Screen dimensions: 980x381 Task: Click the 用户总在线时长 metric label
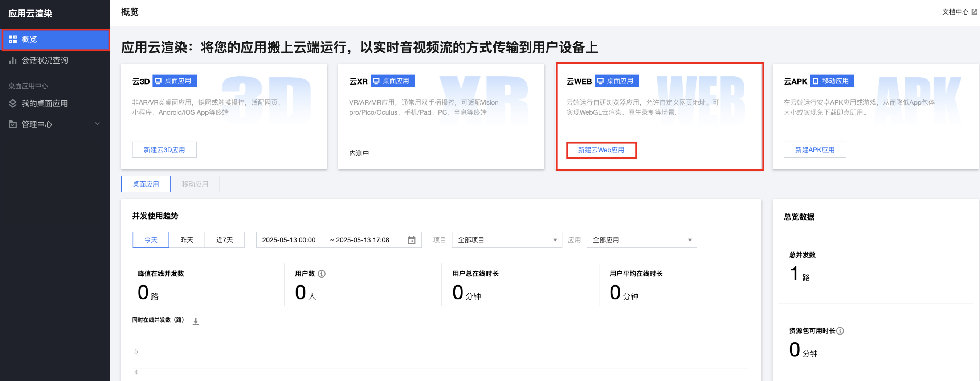[475, 273]
